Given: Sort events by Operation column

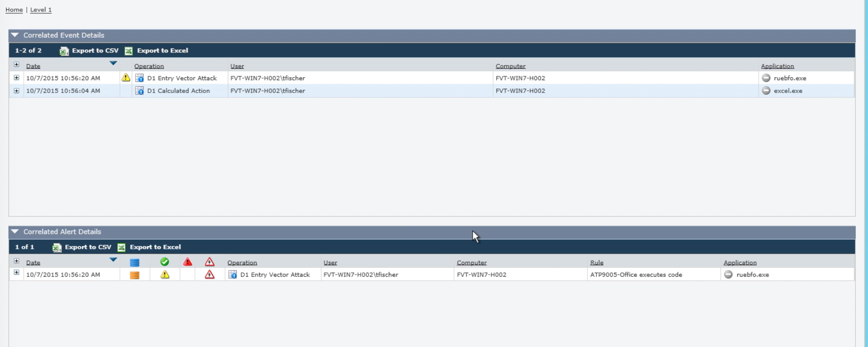Looking at the screenshot, I should (149, 66).
